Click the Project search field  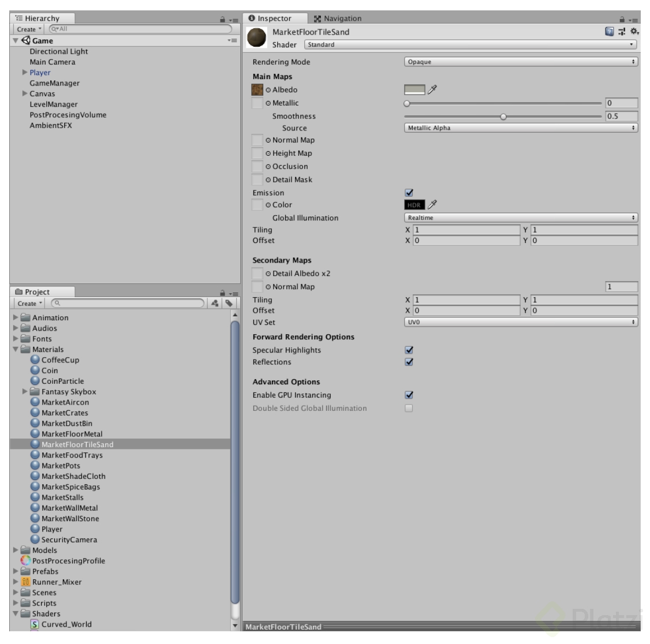[128, 304]
